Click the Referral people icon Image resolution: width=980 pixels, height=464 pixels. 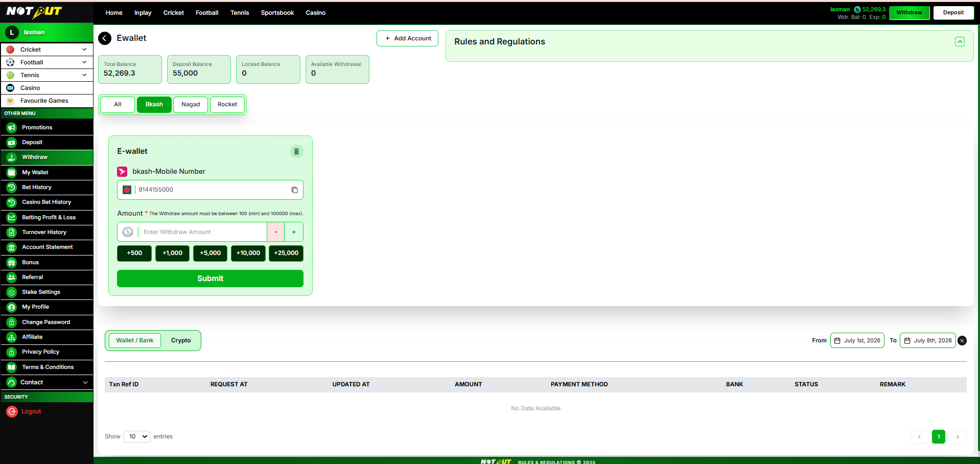coord(12,277)
